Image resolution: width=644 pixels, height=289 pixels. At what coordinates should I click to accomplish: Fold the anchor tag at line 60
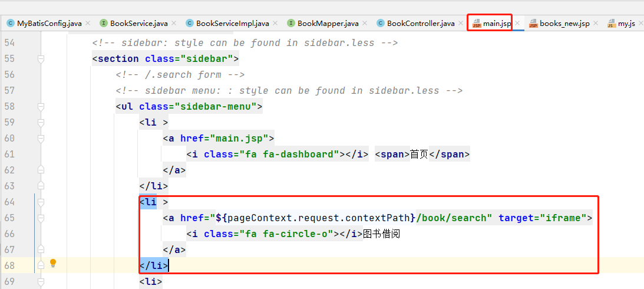click(40, 139)
